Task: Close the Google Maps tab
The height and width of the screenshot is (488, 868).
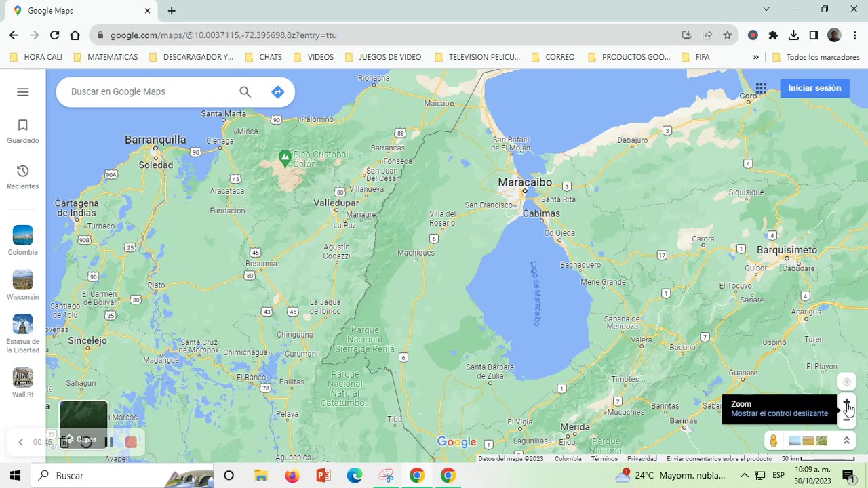Action: pyautogui.click(x=148, y=11)
